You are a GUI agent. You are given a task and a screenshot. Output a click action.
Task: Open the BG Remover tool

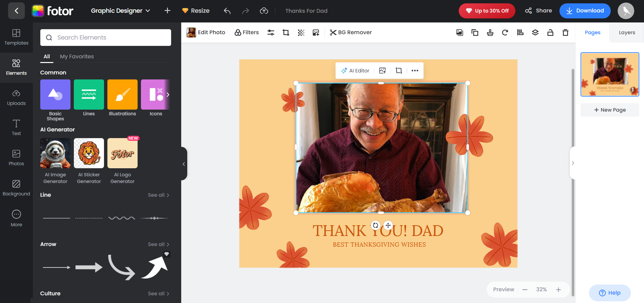click(x=351, y=33)
